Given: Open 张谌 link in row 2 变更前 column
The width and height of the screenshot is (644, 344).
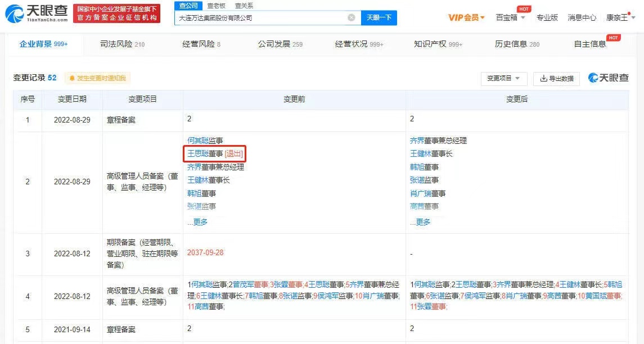Looking at the screenshot, I should (194, 206).
